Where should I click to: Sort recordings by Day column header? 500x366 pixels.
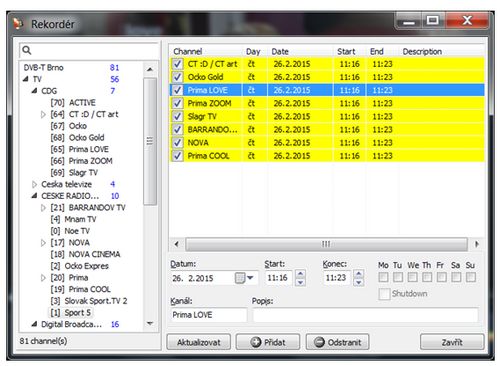tap(255, 51)
